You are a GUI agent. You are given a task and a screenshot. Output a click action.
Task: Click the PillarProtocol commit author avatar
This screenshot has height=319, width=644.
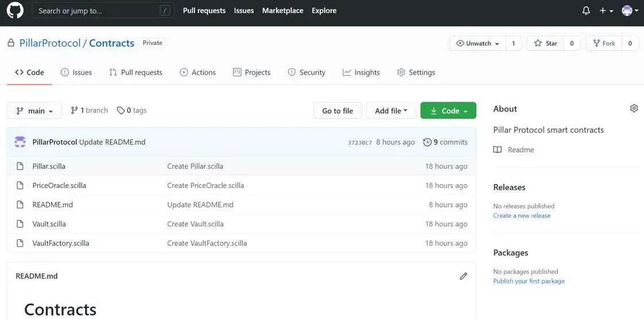(20, 142)
